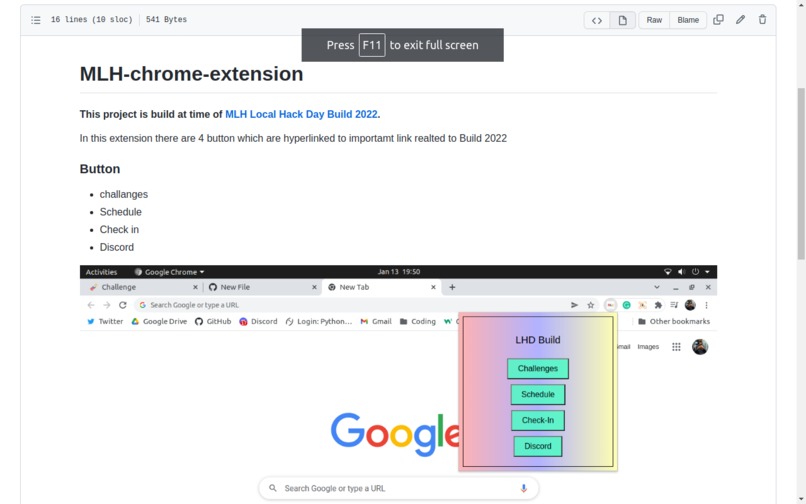The image size is (806, 504).
Task: Click the '16 lines (10 sloc)' text
Action: [x=91, y=20]
